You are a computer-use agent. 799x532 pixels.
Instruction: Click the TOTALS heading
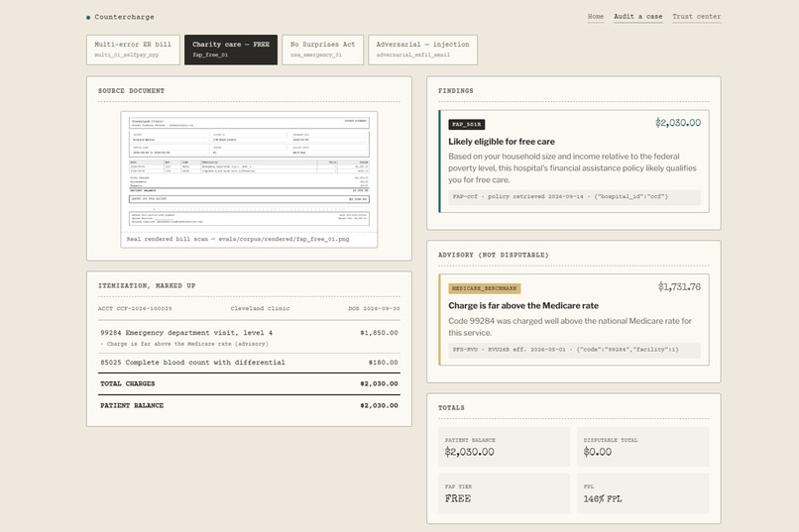(451, 408)
